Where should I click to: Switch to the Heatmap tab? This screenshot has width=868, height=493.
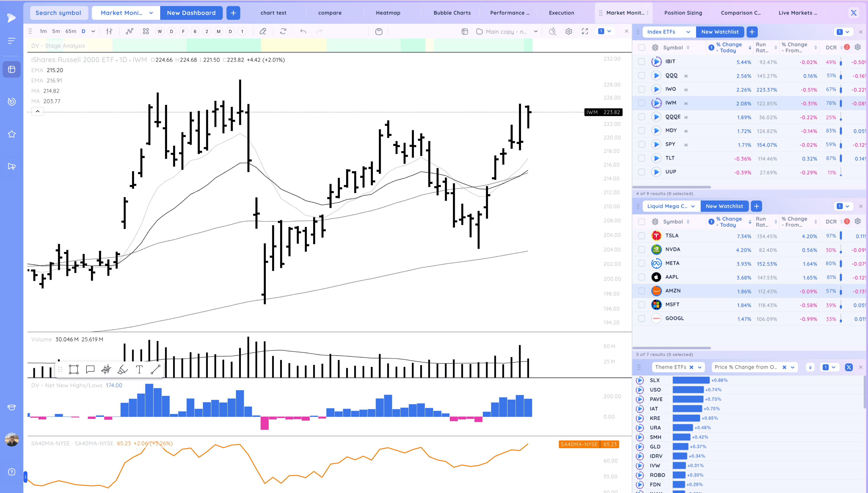click(388, 13)
